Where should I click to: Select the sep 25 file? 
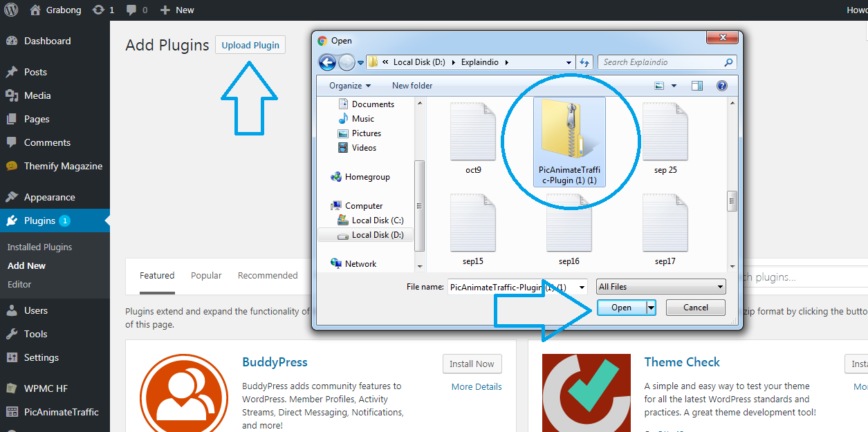tap(665, 138)
